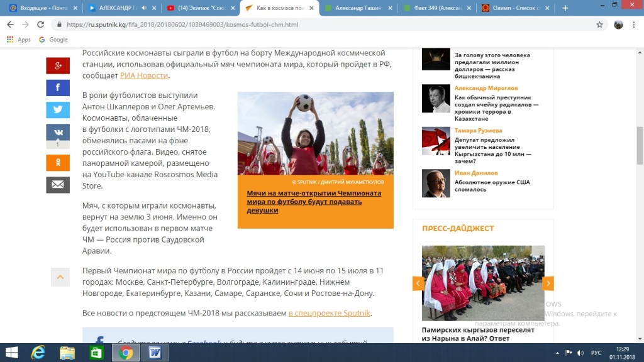Switch to АЛЕКСАНДР Г tab
The image size is (644, 362).
pos(116,8)
